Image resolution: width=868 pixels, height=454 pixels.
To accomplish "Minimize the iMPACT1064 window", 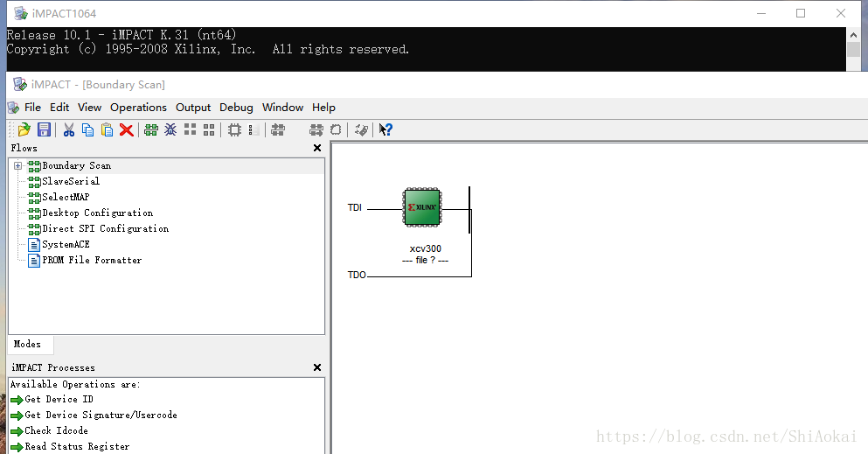I will (761, 13).
